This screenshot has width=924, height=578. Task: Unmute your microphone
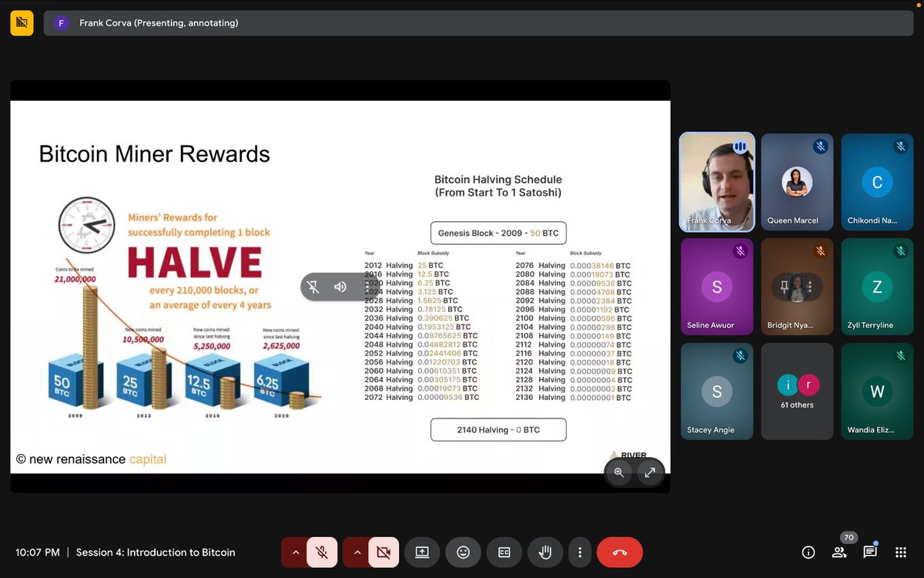[x=323, y=552]
